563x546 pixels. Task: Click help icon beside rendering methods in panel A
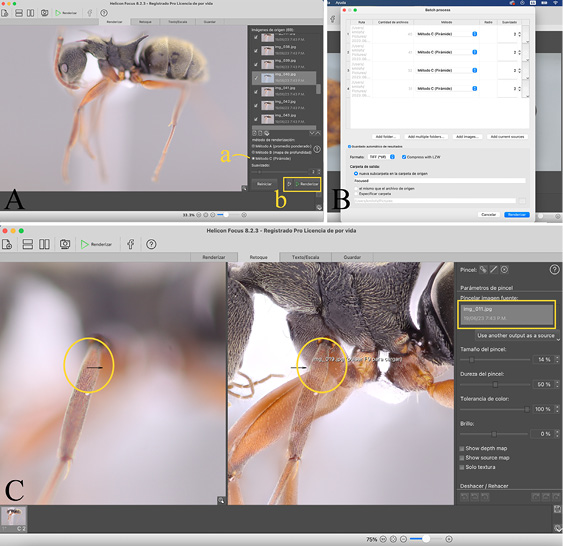(x=317, y=149)
